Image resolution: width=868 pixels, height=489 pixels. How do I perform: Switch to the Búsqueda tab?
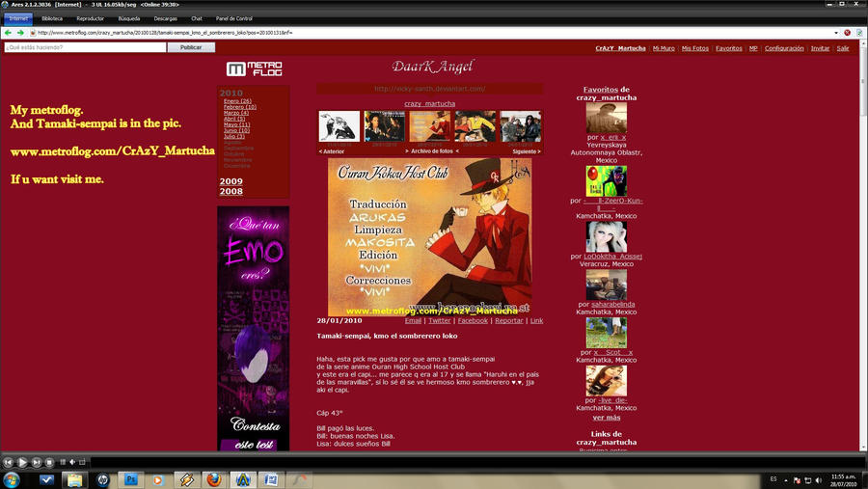point(129,19)
